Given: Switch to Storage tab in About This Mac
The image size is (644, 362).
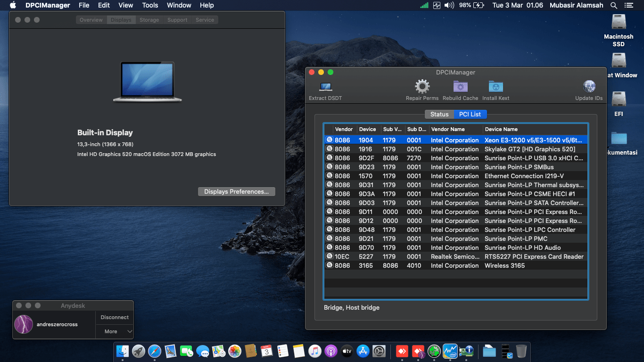Looking at the screenshot, I should pos(149,20).
